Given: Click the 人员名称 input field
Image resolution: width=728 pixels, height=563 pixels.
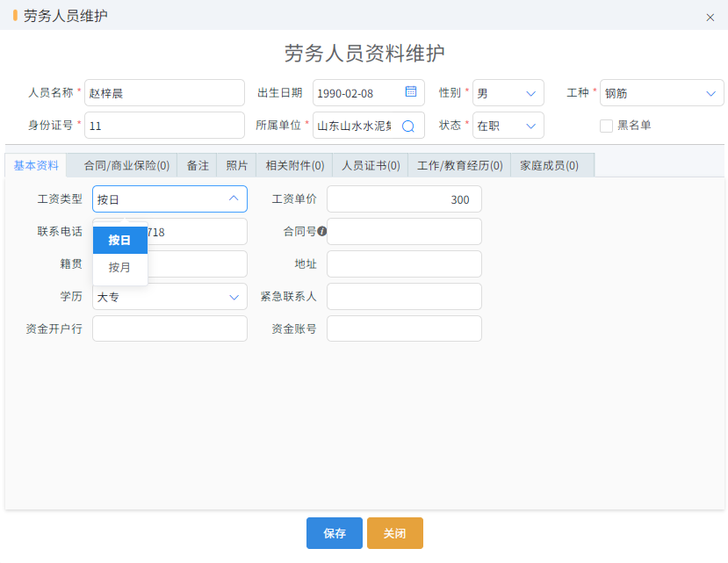Looking at the screenshot, I should click(164, 93).
